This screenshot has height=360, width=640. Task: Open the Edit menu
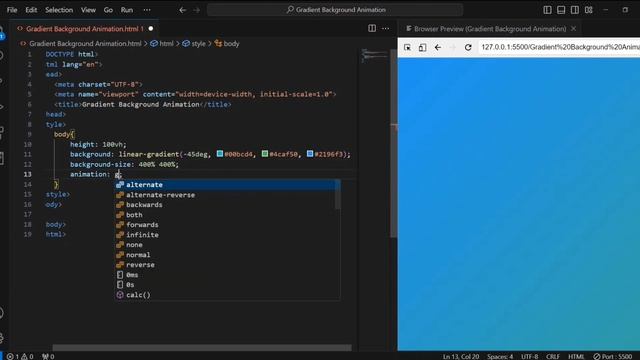(x=31, y=10)
